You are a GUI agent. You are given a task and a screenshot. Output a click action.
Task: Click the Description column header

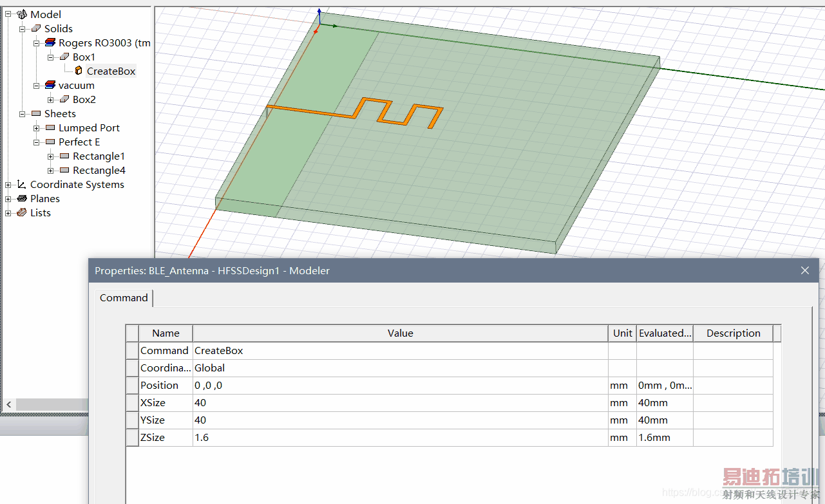click(733, 333)
